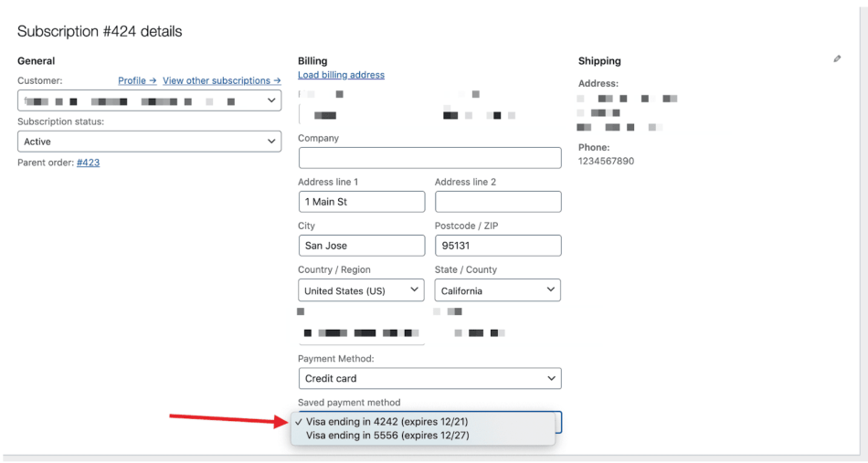The image size is (868, 463).
Task: Click the shipping edit pencil icon
Action: point(837,59)
